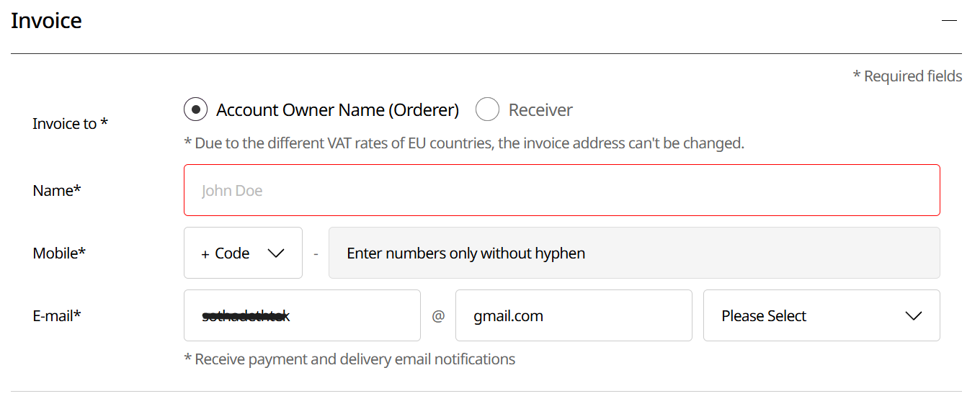Select the Account Owner Name radio button
The image size is (980, 409).
coord(196,110)
